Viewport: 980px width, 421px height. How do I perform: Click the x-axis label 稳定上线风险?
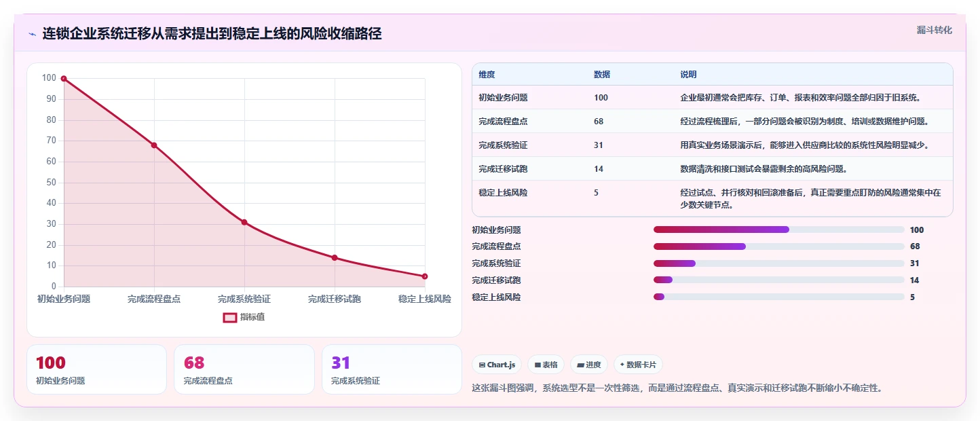point(425,299)
